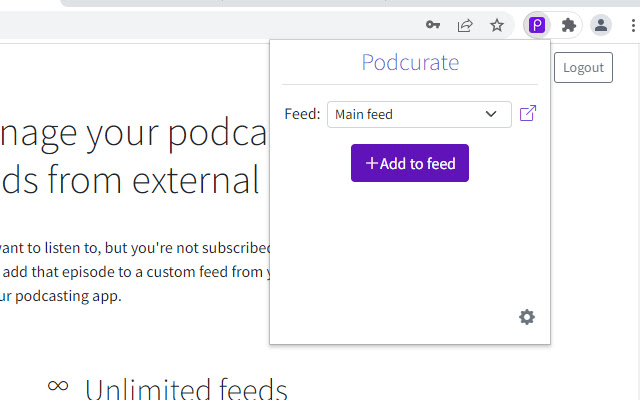Viewport: 640px width, 400px height.
Task: Click the "Feed:" label
Action: tap(302, 114)
